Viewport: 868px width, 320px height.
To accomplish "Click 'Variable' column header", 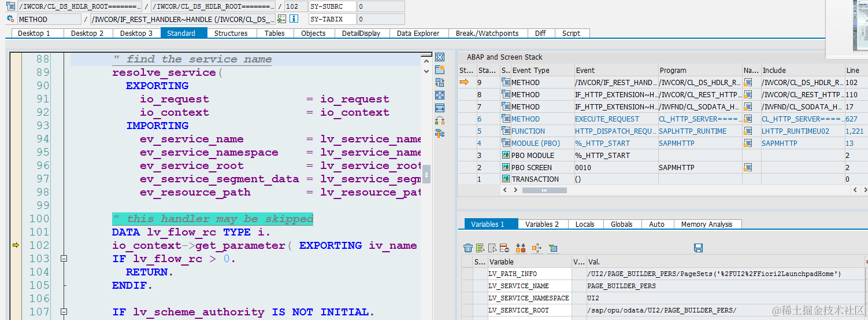I will (x=529, y=262).
